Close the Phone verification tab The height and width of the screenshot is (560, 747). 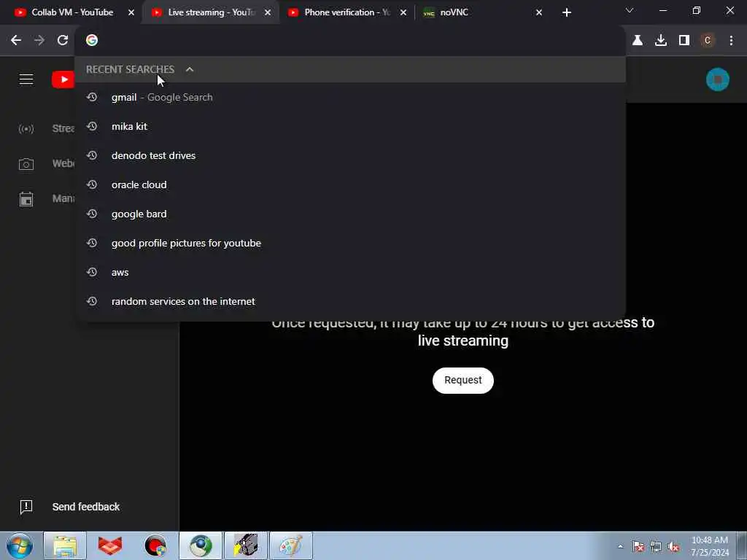click(403, 13)
